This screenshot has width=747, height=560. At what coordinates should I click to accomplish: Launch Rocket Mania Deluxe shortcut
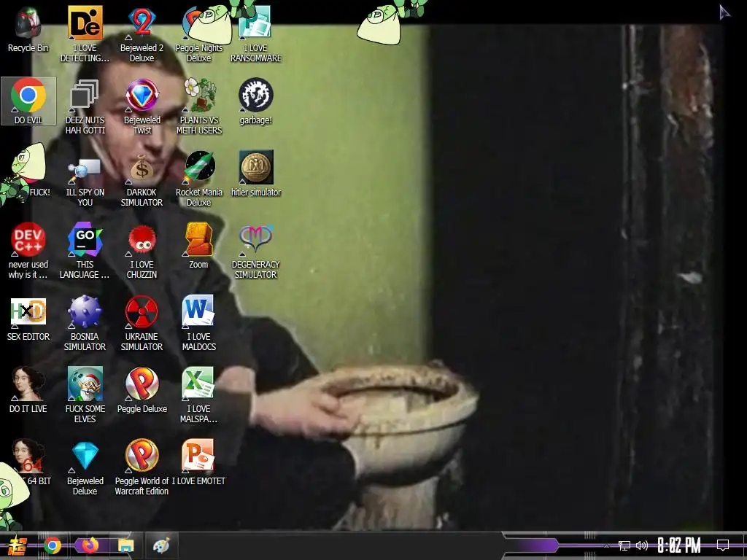tap(198, 179)
